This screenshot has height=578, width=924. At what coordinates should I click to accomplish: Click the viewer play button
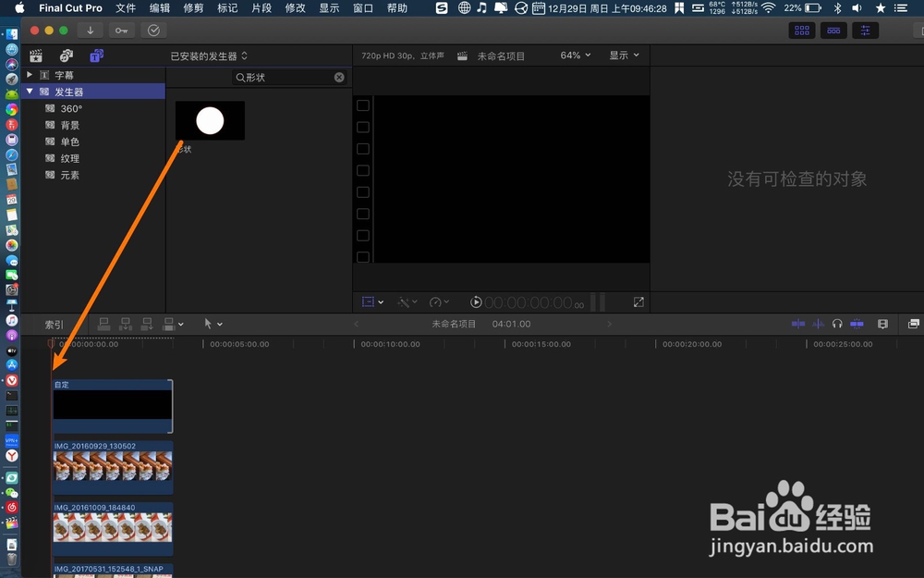pyautogui.click(x=476, y=302)
